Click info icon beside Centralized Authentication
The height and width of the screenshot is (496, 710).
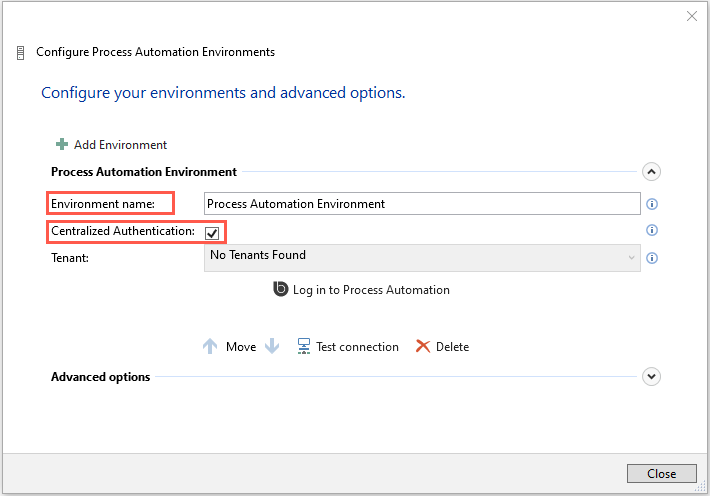click(652, 230)
